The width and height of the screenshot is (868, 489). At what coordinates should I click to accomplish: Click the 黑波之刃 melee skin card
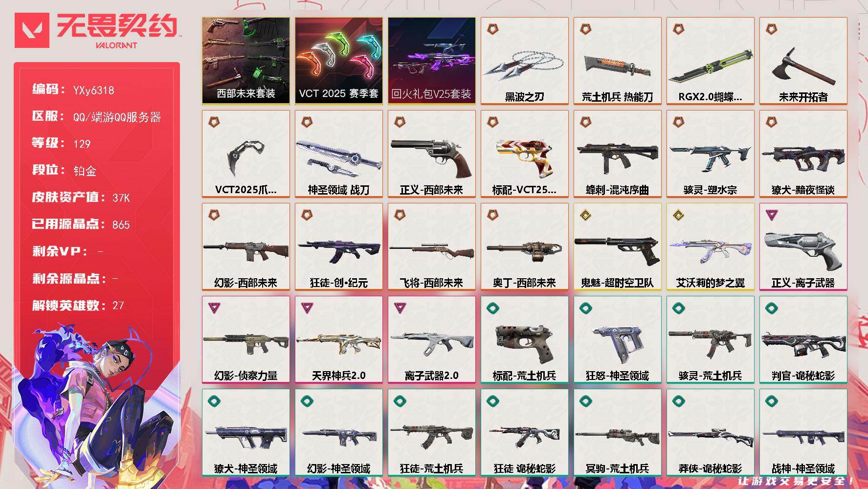pos(524,61)
